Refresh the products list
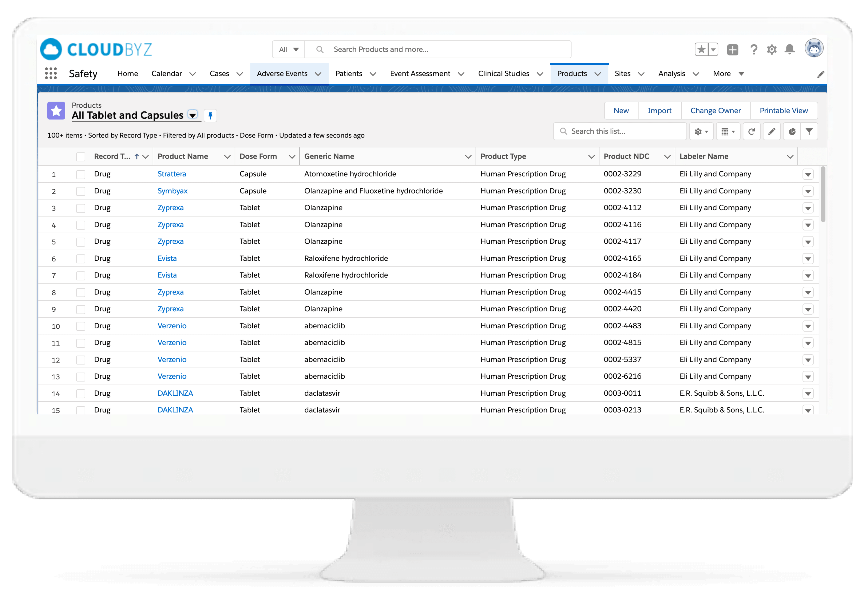Image resolution: width=868 pixels, height=601 pixels. click(x=752, y=131)
